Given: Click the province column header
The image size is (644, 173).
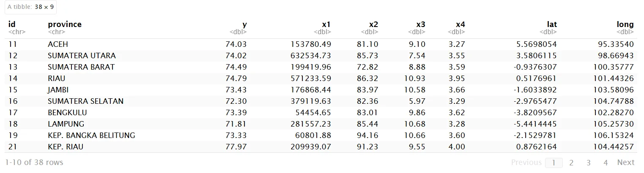Looking at the screenshot, I should click(65, 24).
